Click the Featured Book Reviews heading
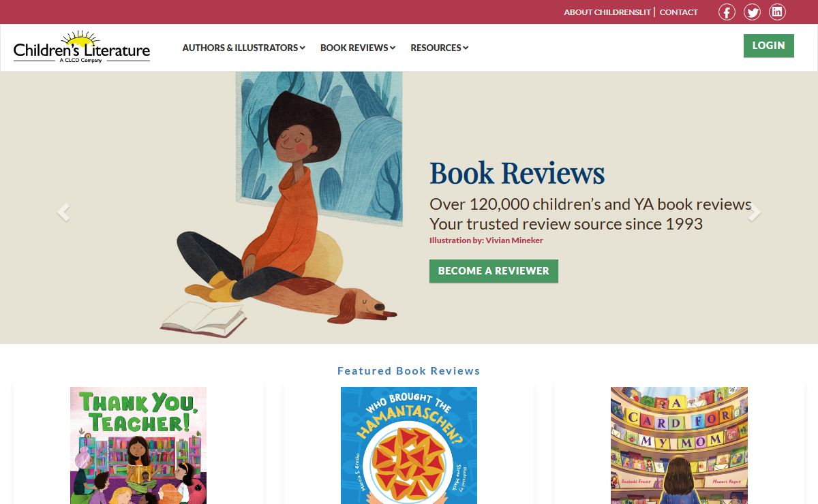Image resolution: width=818 pixels, height=504 pixels. [x=409, y=371]
